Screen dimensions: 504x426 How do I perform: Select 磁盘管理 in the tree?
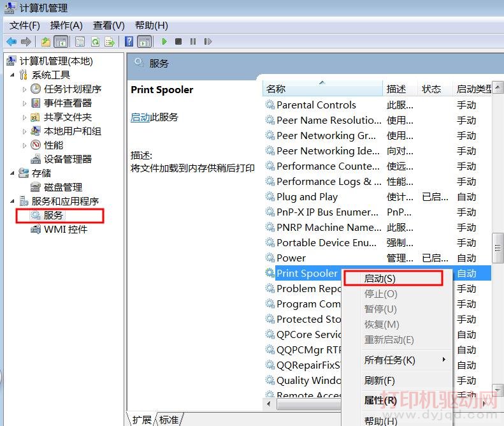pyautogui.click(x=63, y=187)
